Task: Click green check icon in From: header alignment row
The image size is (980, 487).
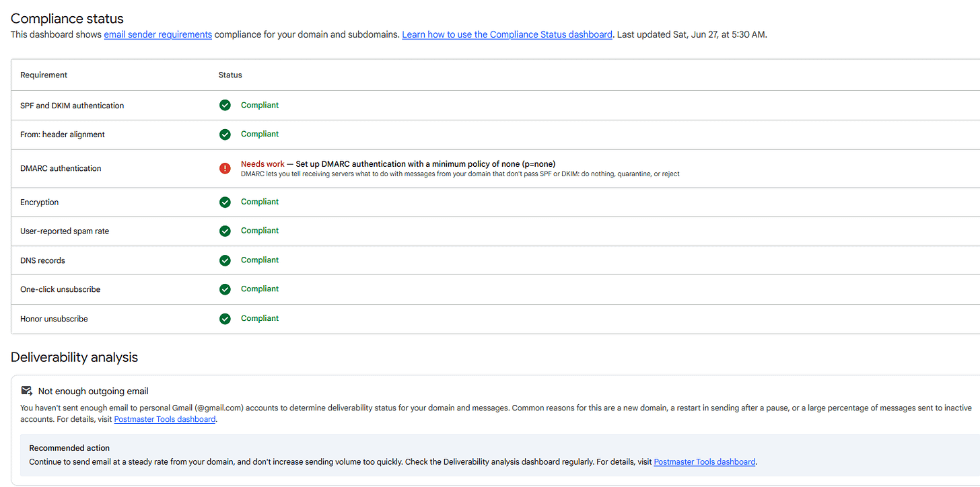Action: pyautogui.click(x=225, y=135)
